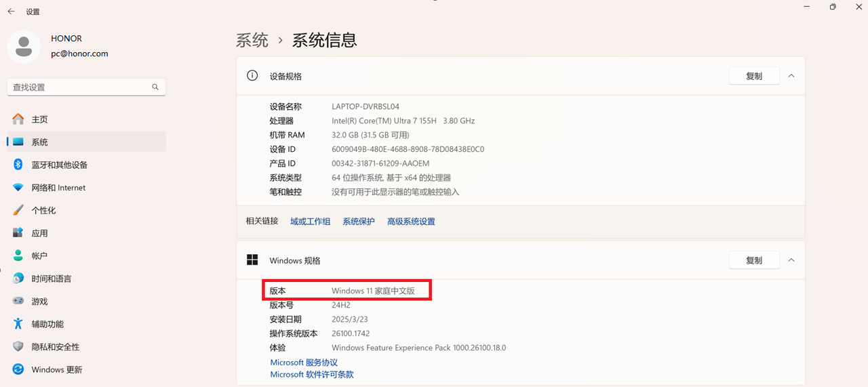The image size is (868, 387).
Task: Collapse the Windows 规格 section chevron
Action: click(791, 260)
